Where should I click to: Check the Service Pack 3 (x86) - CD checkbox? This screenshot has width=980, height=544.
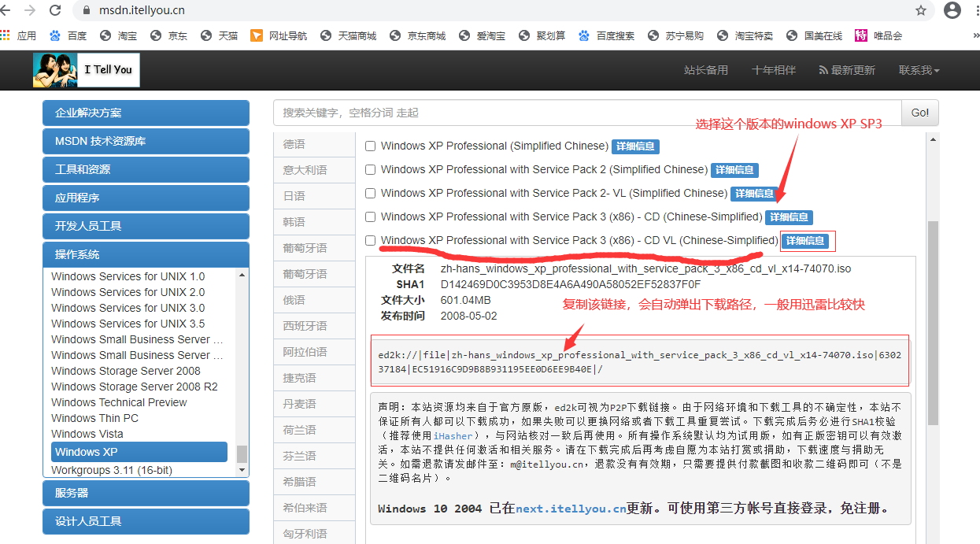point(370,217)
